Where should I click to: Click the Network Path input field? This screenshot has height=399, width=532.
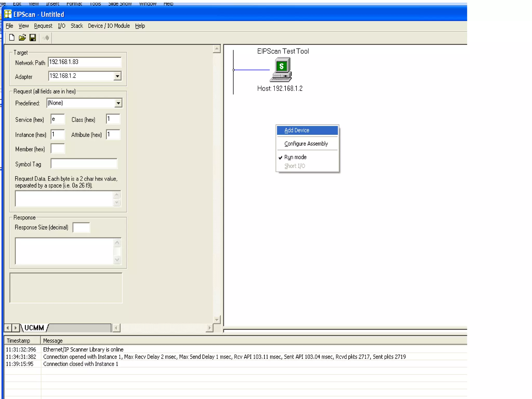tap(84, 62)
